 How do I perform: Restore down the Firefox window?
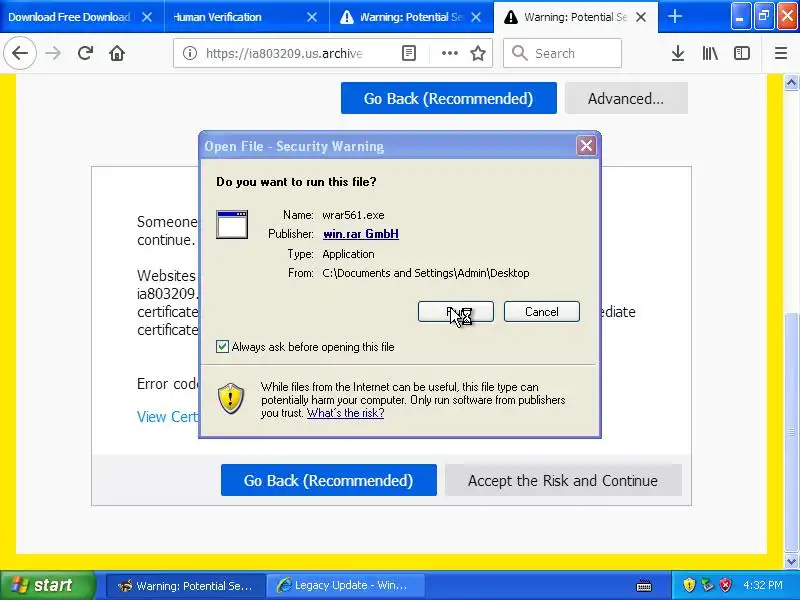[x=764, y=17]
